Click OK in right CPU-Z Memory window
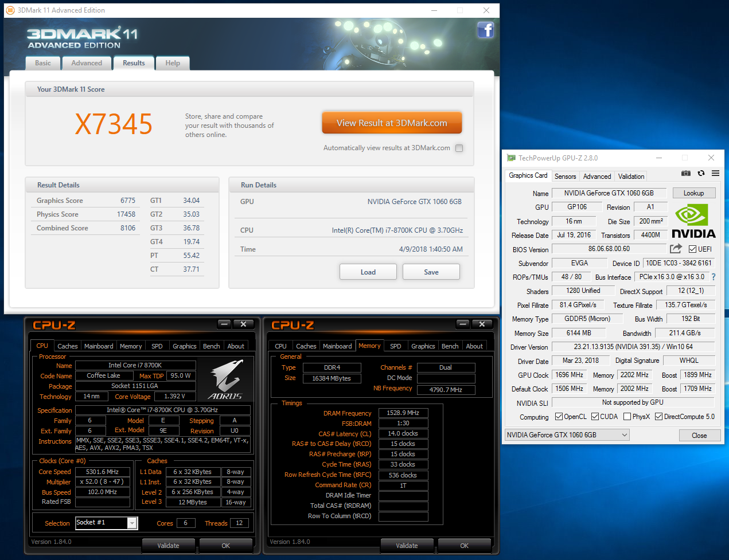The width and height of the screenshot is (729, 560). (465, 546)
